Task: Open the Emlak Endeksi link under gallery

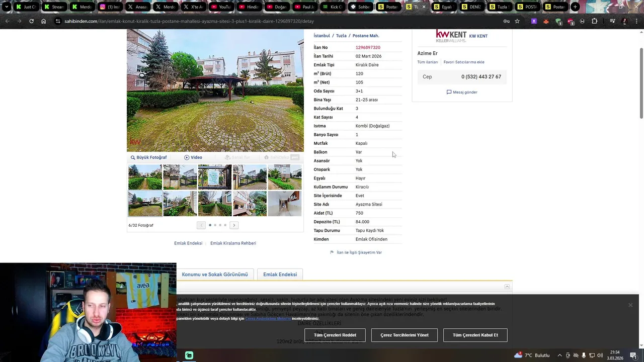Action: click(188, 243)
